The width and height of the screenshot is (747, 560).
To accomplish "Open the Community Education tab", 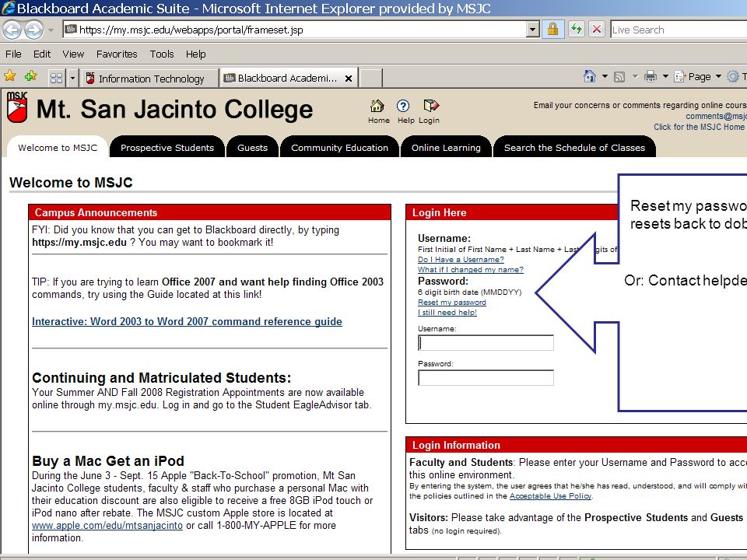I will [x=340, y=148].
